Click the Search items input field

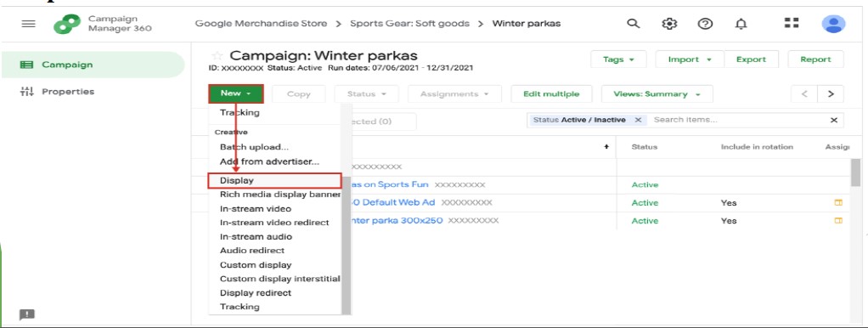pos(739,120)
